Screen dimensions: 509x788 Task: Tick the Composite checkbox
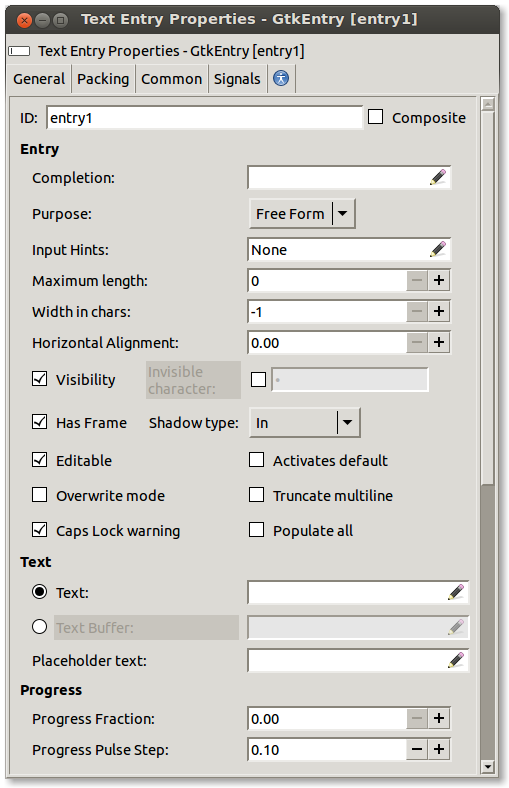click(x=375, y=117)
